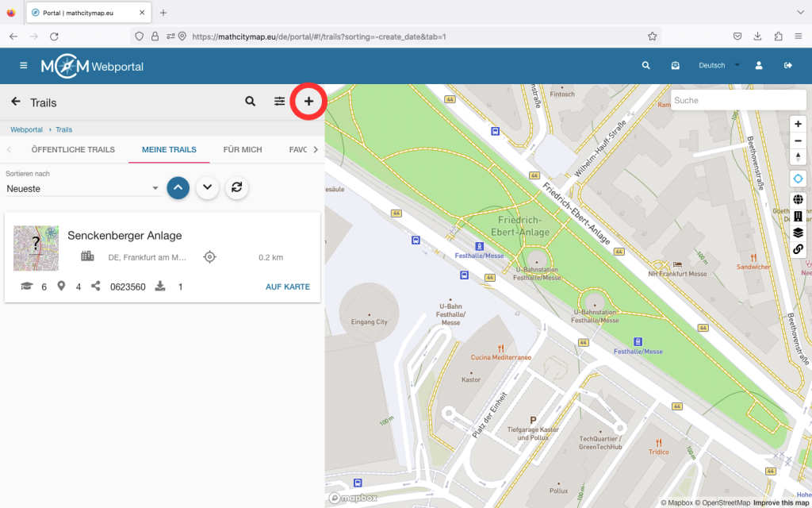Click the plus icon to add a trail
The height and width of the screenshot is (508, 812).
coord(308,102)
